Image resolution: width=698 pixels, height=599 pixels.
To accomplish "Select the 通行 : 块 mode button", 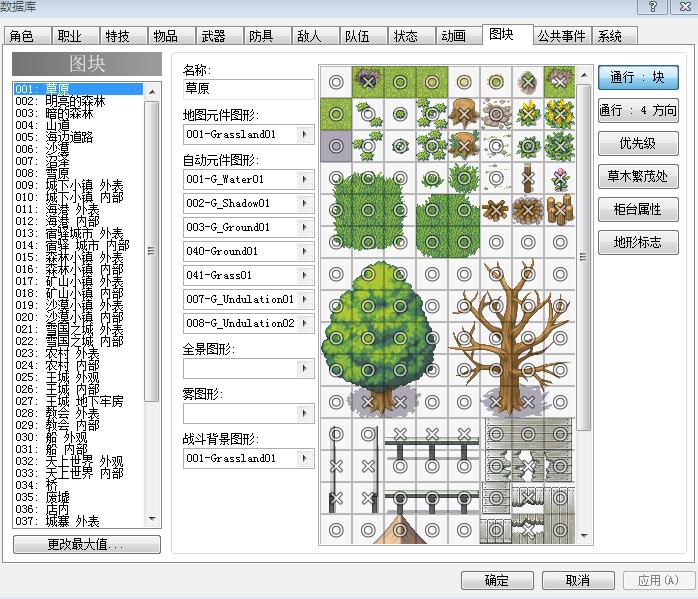I will coord(638,77).
